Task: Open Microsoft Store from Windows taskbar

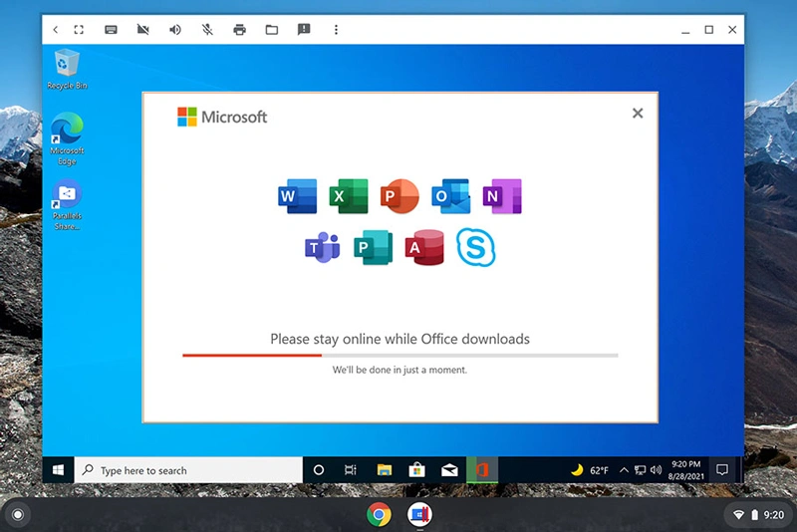Action: (416, 470)
